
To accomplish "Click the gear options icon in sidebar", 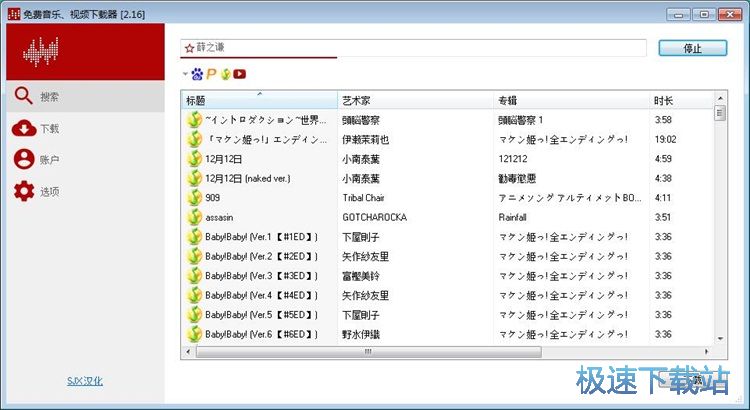I will tap(24, 191).
